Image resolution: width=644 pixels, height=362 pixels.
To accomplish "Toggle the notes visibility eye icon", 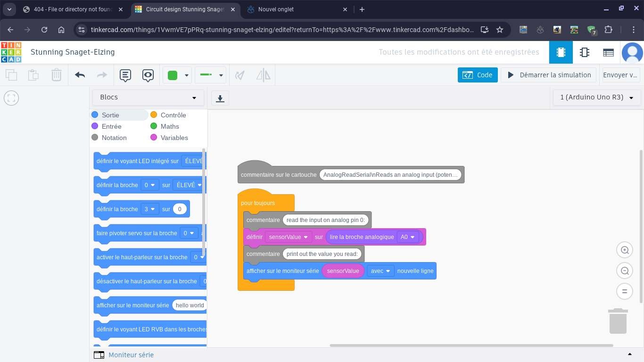I will click(148, 75).
